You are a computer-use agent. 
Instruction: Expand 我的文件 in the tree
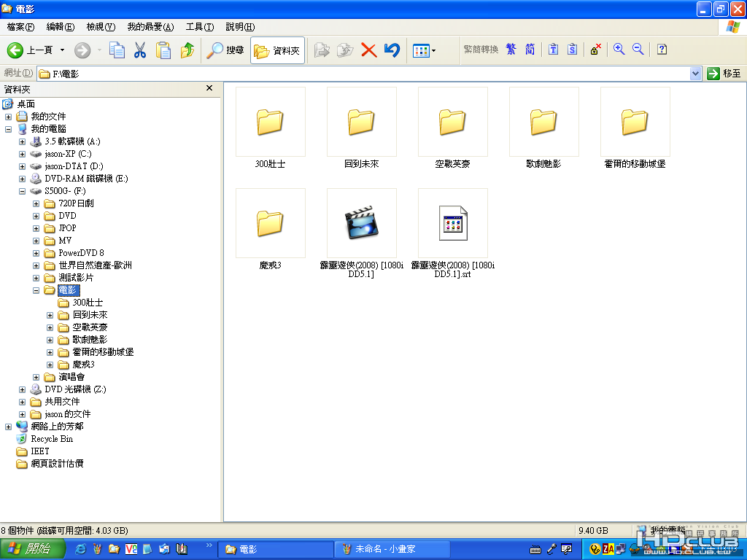coord(8,117)
